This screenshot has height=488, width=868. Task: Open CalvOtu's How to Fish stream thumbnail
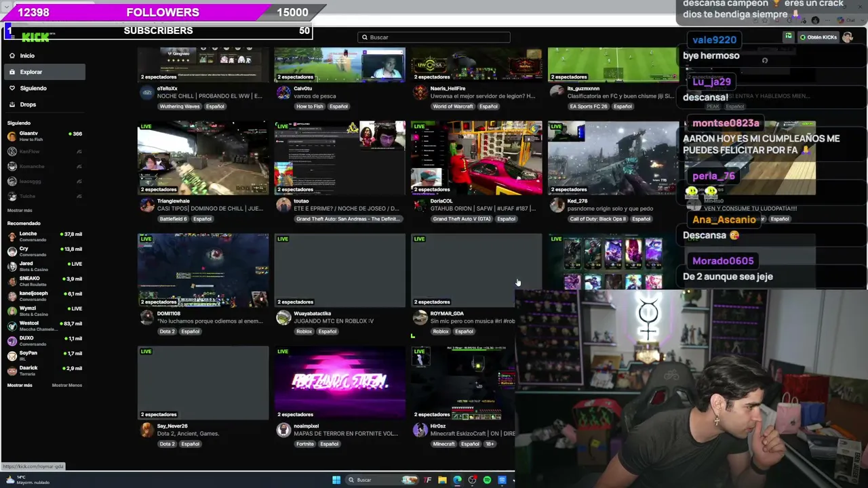[340, 65]
